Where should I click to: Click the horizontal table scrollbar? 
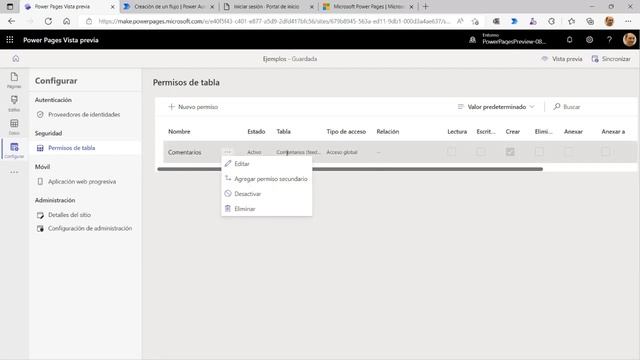350,169
